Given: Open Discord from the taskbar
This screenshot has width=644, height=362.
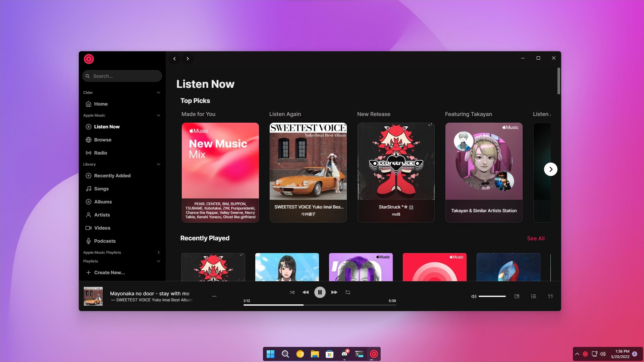Looking at the screenshot, I should click(344, 354).
